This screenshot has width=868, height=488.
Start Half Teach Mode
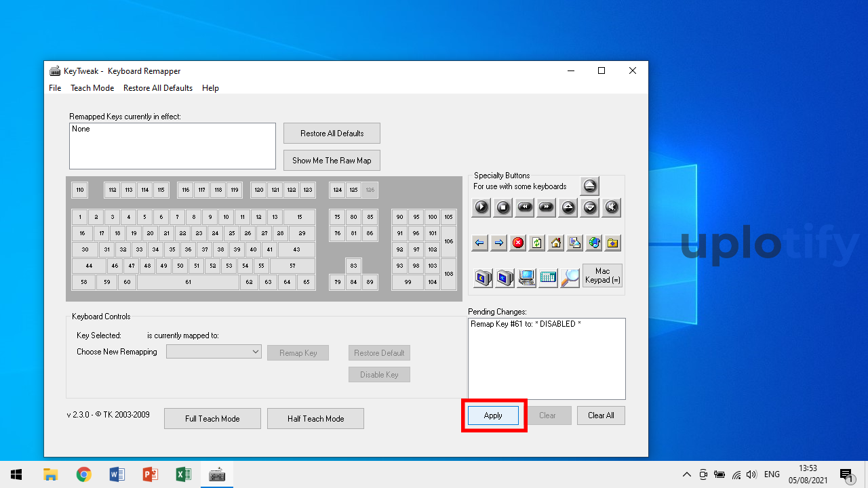(315, 419)
